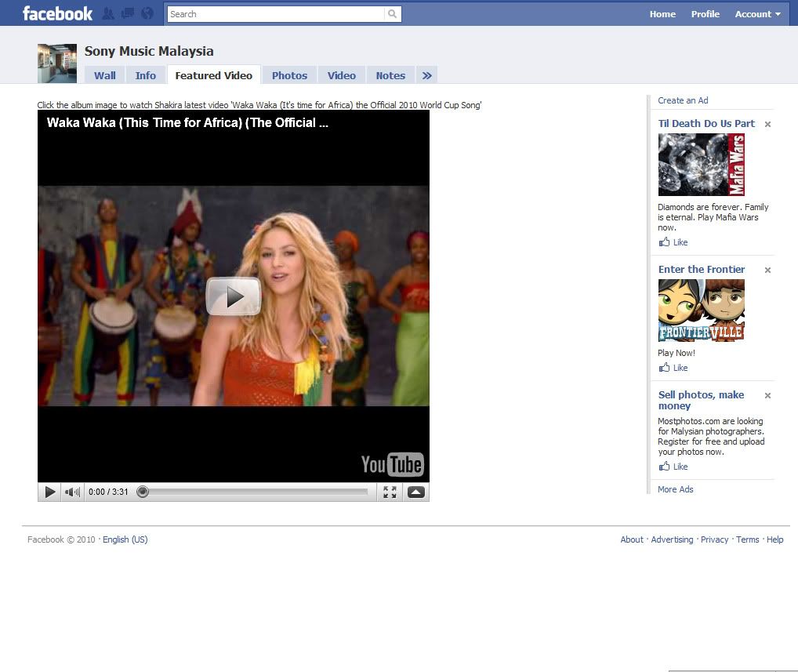The width and height of the screenshot is (798, 672).
Task: Click the 'Play Now!' ad text
Action: 676,353
